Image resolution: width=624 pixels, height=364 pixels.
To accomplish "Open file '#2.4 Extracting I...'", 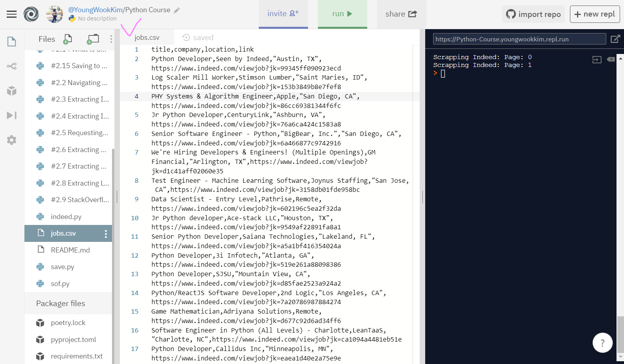I will [68, 116].
